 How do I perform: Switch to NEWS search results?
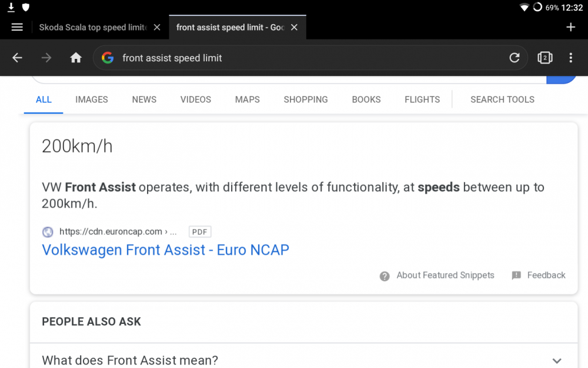tap(144, 100)
